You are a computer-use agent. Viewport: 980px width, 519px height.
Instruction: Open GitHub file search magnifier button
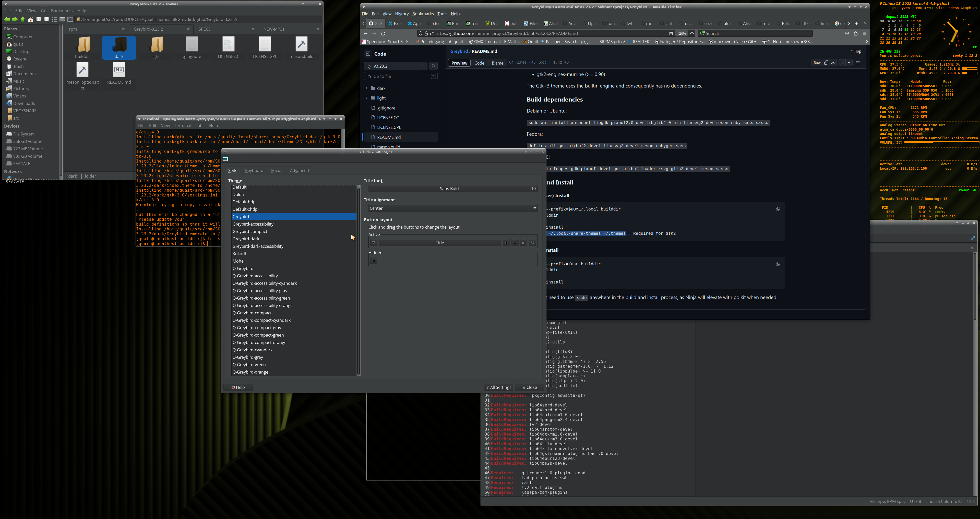click(x=433, y=66)
